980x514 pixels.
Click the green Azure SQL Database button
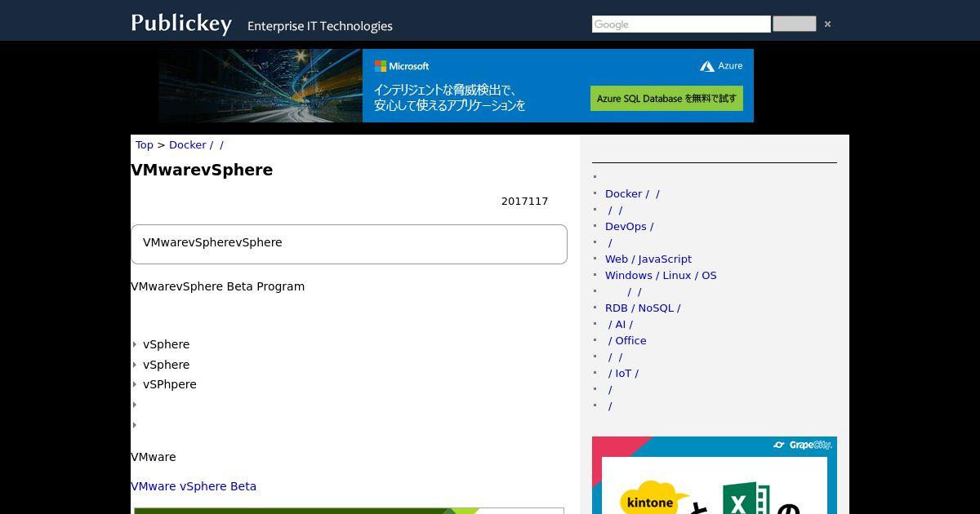(x=666, y=98)
